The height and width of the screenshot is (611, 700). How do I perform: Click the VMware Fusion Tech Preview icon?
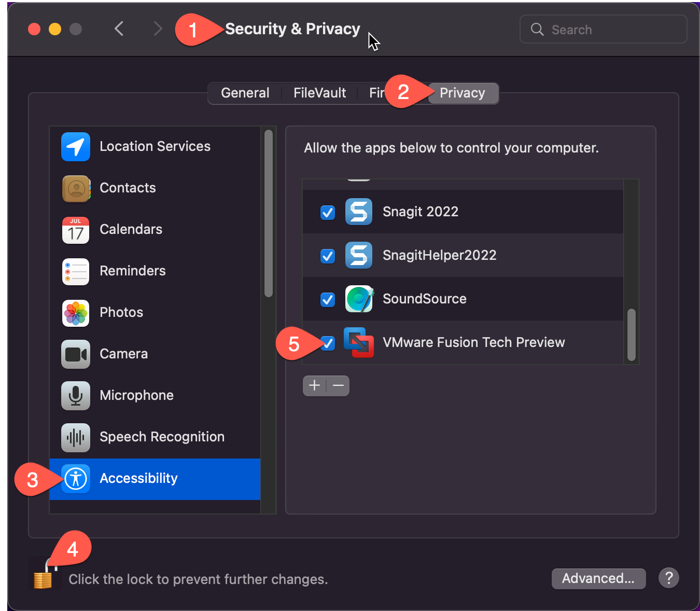click(x=359, y=342)
